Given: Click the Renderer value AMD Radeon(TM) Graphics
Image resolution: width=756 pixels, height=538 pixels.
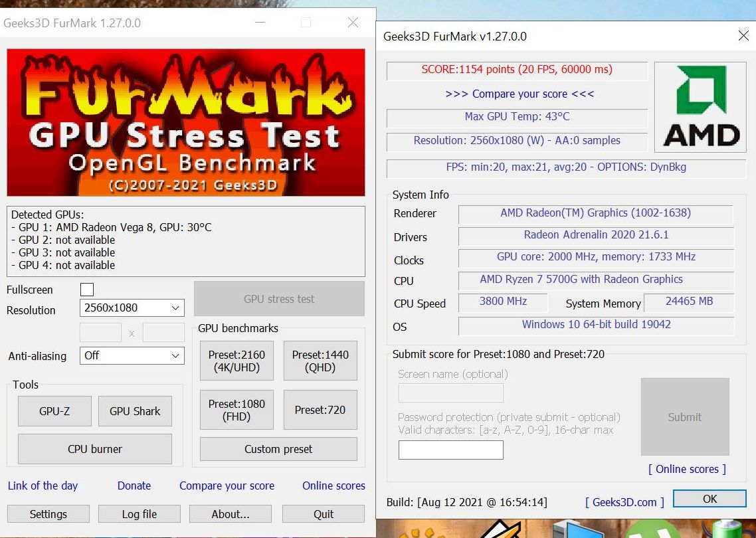Looking at the screenshot, I should coord(595,213).
